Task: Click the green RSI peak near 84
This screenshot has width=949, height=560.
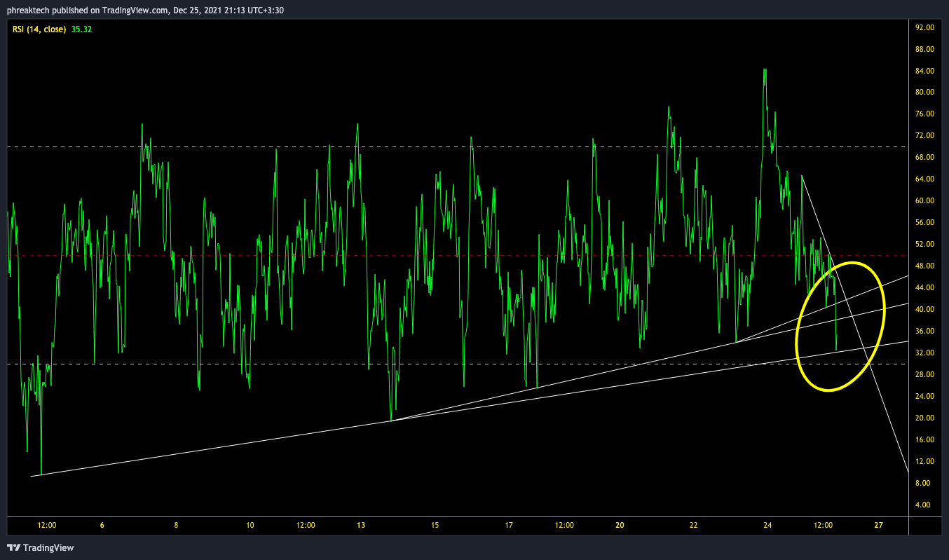Action: click(765, 70)
